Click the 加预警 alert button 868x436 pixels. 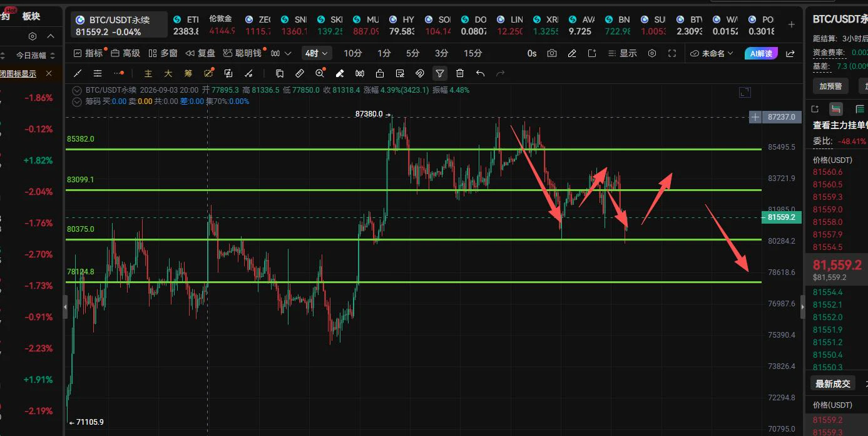(x=830, y=86)
